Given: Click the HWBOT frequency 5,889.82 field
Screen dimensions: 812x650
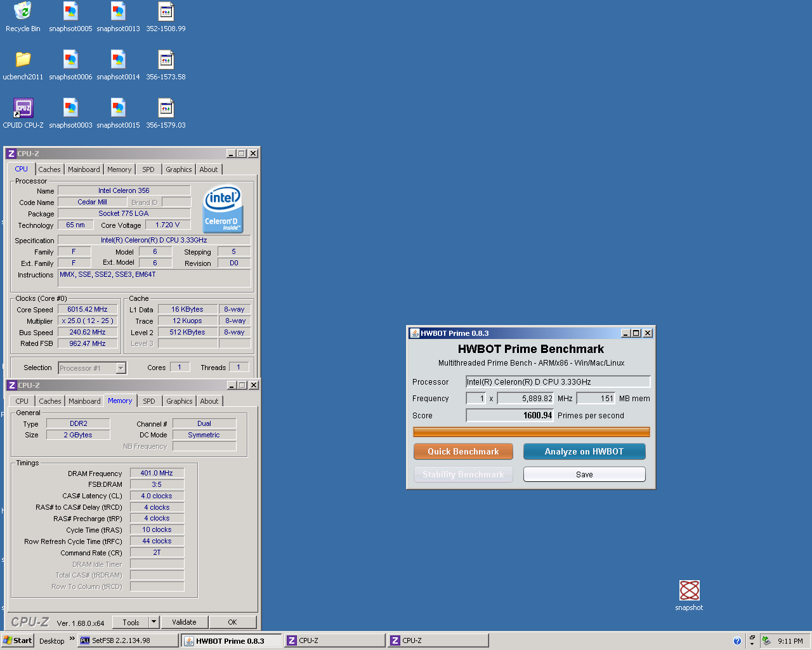Looking at the screenshot, I should click(x=525, y=399).
